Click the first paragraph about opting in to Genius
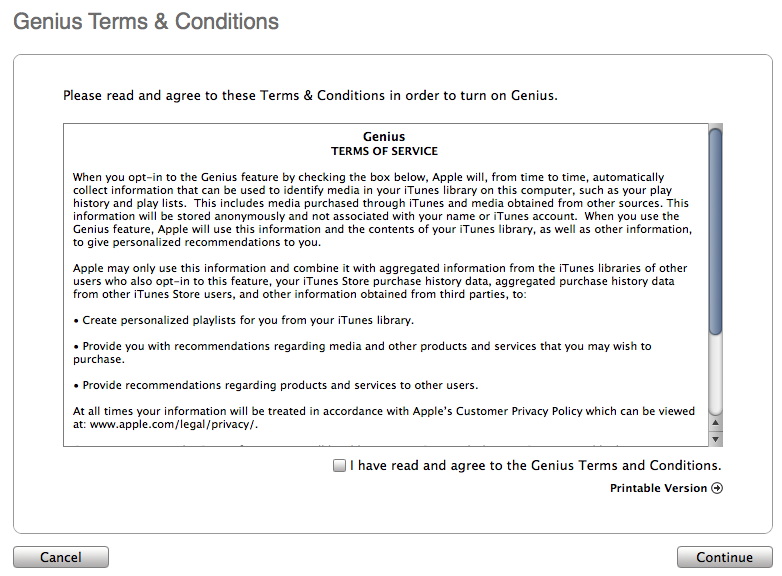Screen dimensions: 782x576 click(x=382, y=209)
